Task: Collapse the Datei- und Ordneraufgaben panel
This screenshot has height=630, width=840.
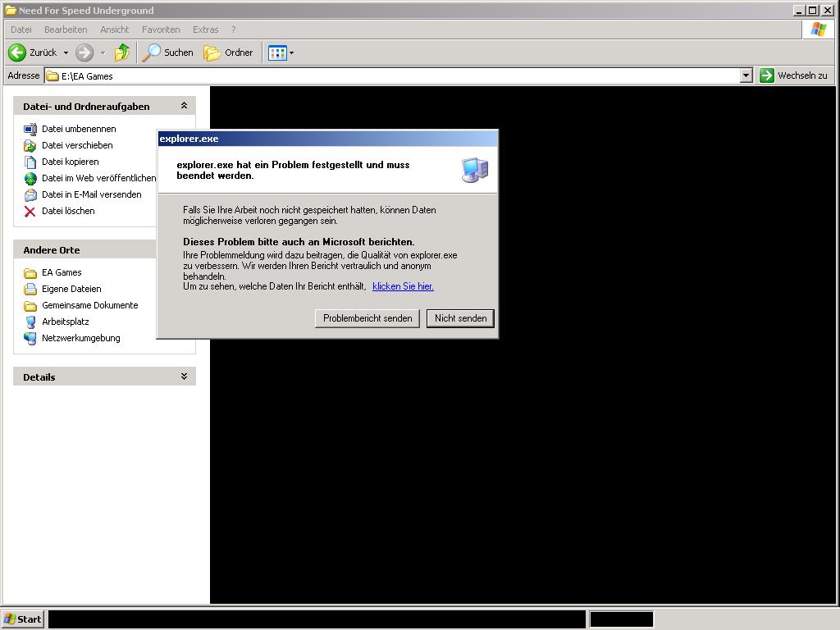Action: (x=184, y=106)
